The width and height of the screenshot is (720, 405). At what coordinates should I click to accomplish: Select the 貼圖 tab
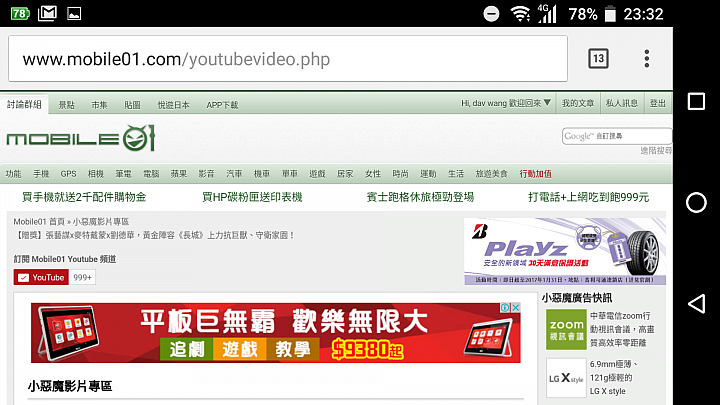132,105
